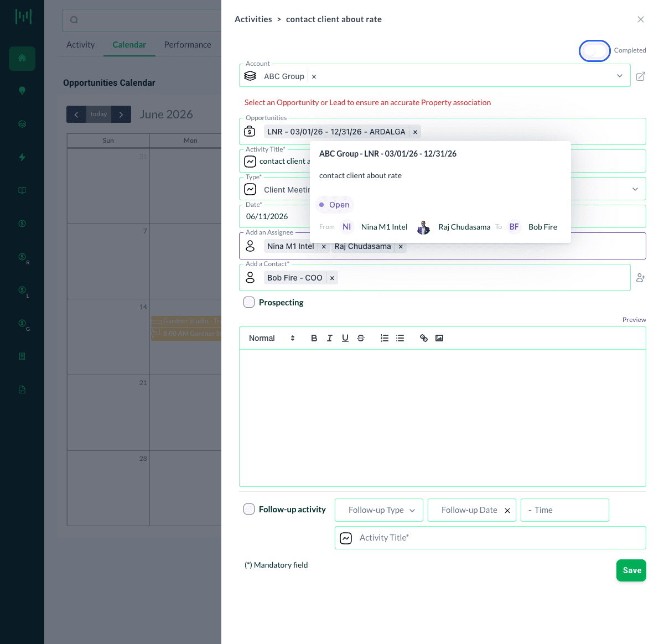Click the NI avatar for Nina M1 Intel

[347, 227]
